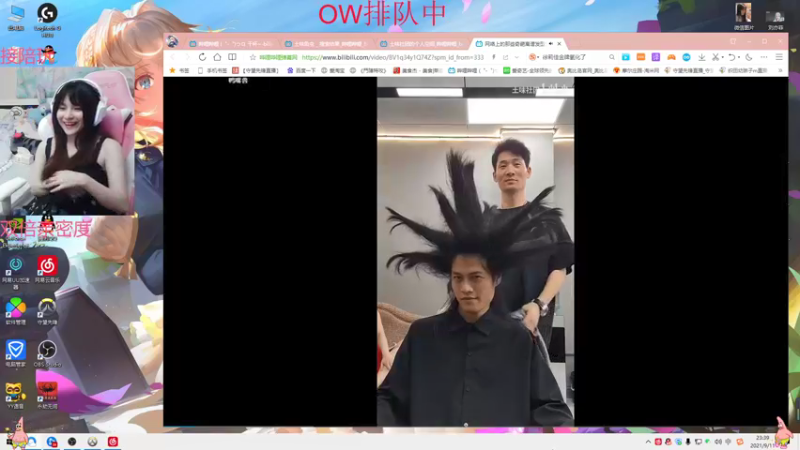This screenshot has width=800, height=450.
Task: Open the game controller extension icon
Action: (671, 57)
